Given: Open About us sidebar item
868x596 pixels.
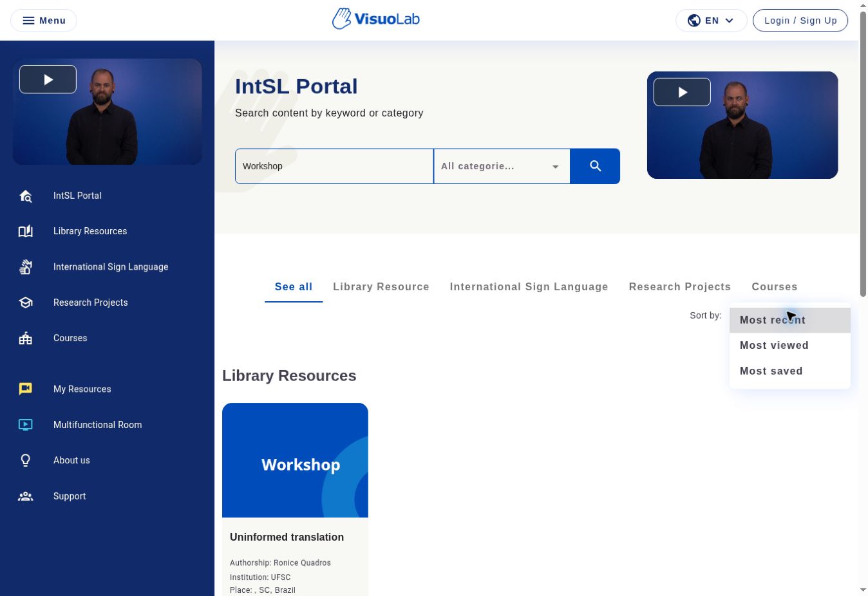Looking at the screenshot, I should pos(71,460).
